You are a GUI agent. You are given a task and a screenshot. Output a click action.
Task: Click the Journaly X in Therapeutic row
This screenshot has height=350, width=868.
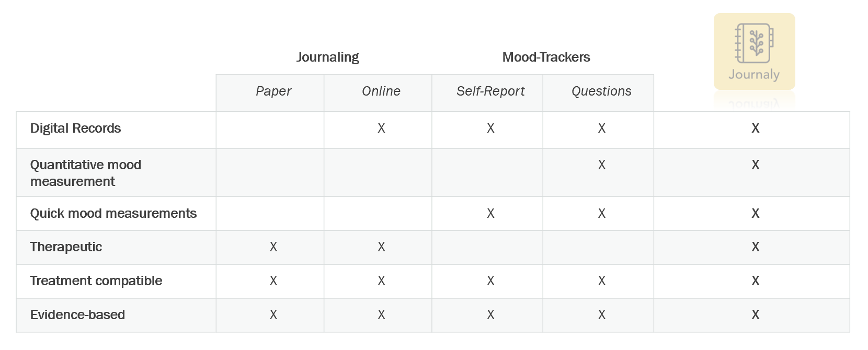click(x=756, y=247)
